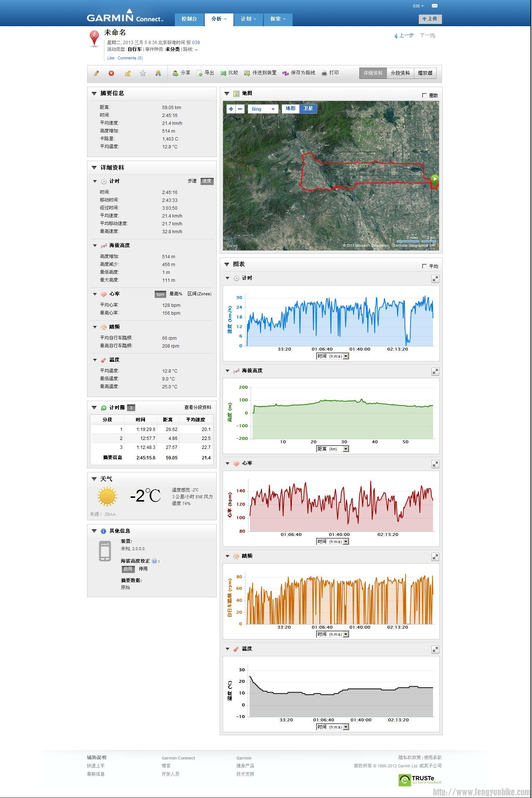Zoom out on map with minus button
The height and width of the screenshot is (798, 532).
240,109
